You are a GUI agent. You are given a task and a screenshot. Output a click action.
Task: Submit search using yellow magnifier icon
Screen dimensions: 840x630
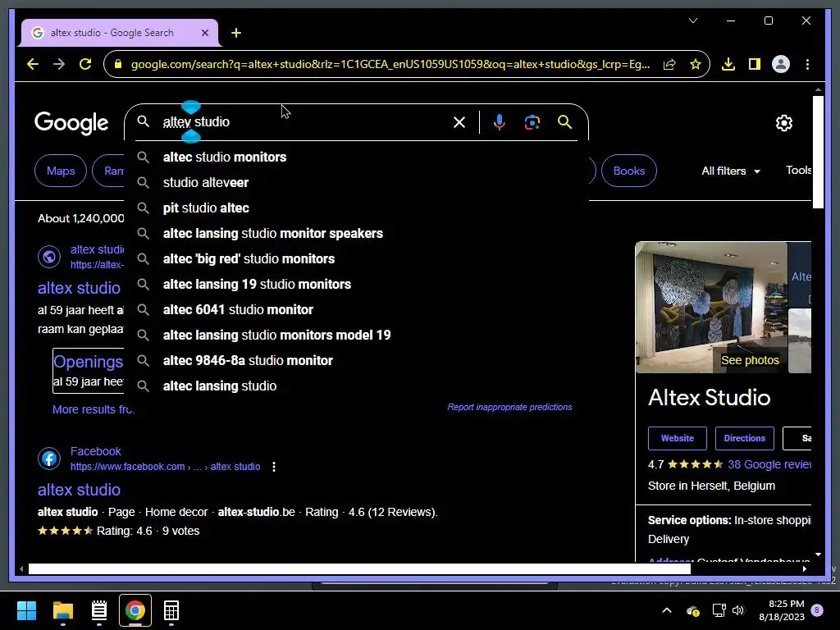click(564, 122)
